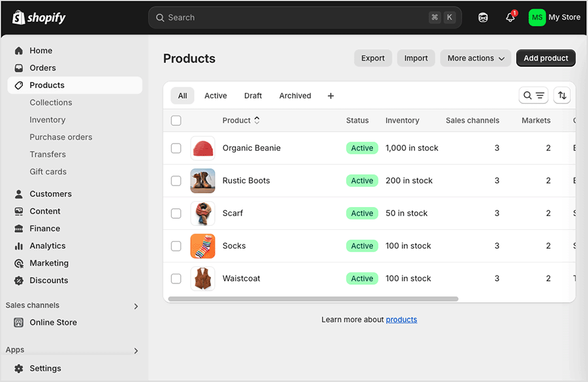Click the Online Store icon
This screenshot has width=588, height=382.
click(x=19, y=323)
